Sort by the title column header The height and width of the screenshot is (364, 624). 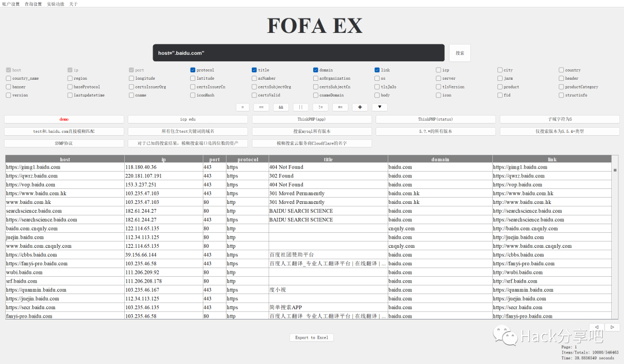(x=328, y=159)
